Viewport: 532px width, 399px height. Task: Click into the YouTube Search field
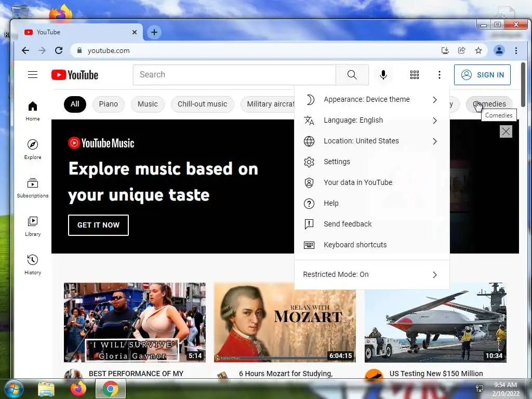coord(234,75)
